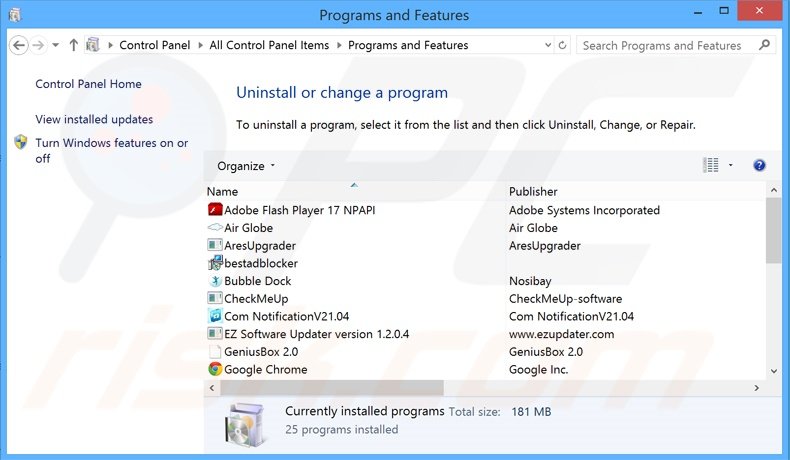Click the Nosibay publisher cell
The image size is (790, 460).
coord(530,281)
